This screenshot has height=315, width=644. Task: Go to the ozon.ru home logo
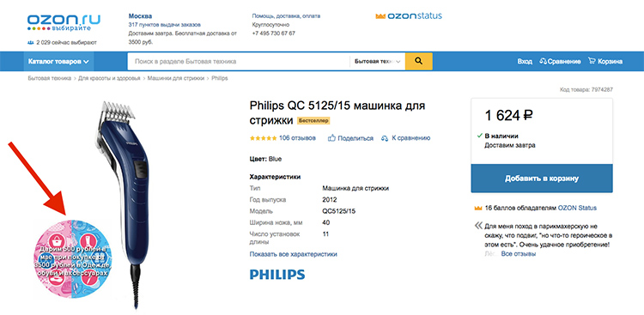64,23
